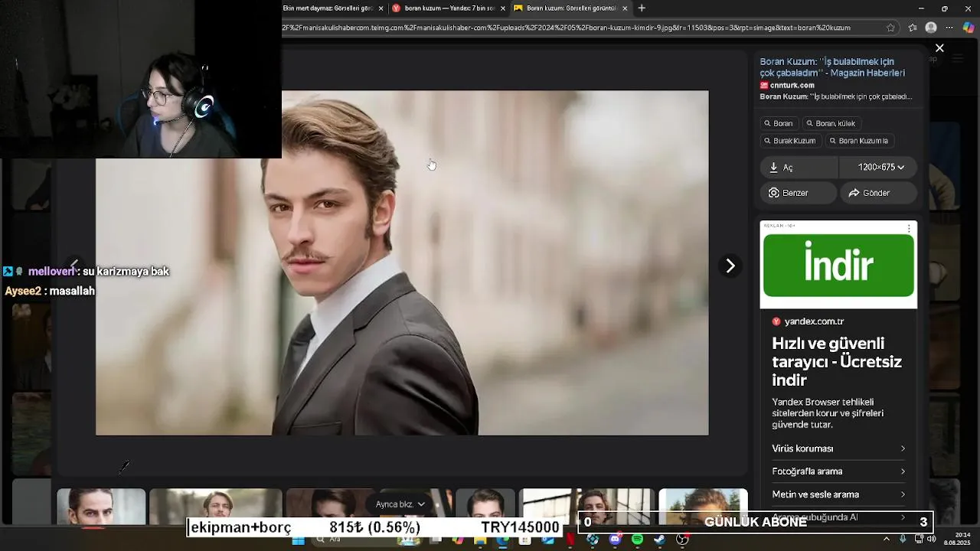The width and height of the screenshot is (980, 551).
Task: Open Hızlı ve güvenli tarayıcı headline
Action: 837,362
